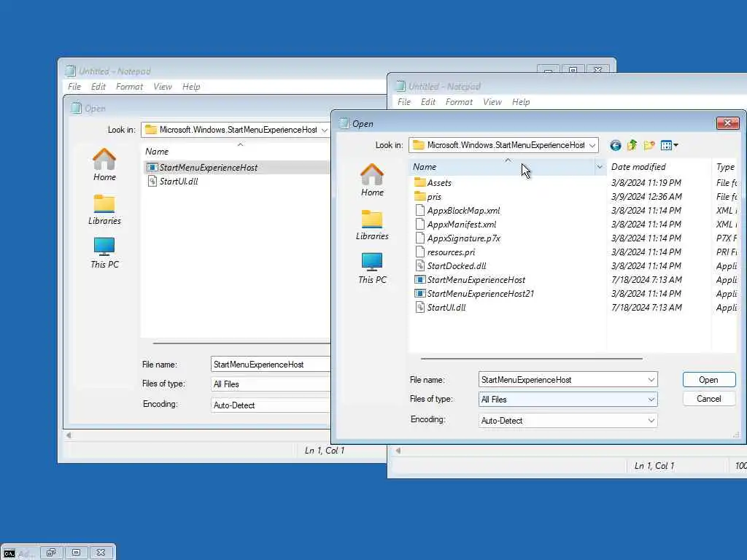Select StartMenuExperienceHost in the back dialog list

(236, 167)
